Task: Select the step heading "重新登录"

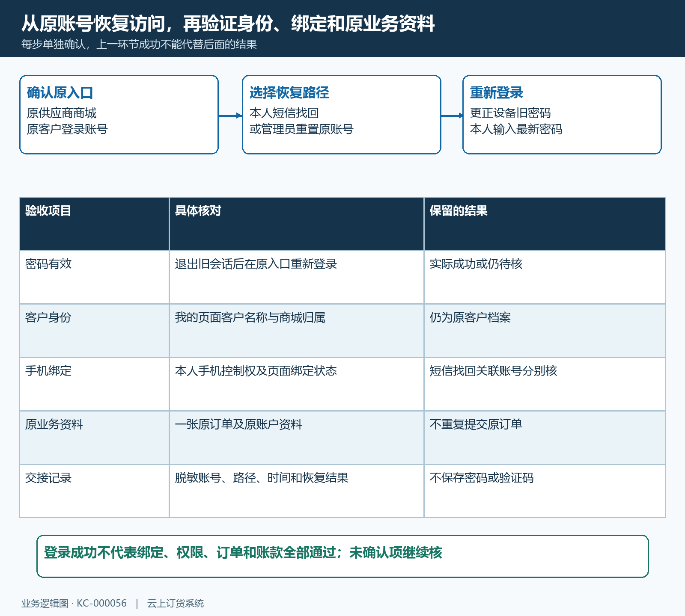Action: [497, 92]
